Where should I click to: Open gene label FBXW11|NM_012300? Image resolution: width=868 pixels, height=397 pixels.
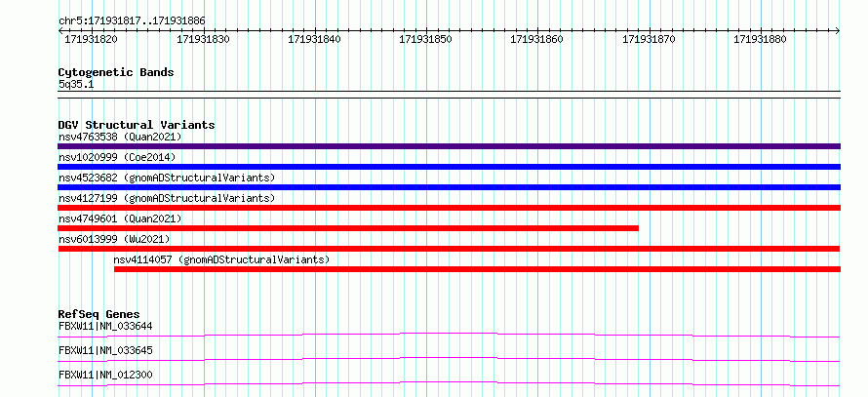(105, 375)
